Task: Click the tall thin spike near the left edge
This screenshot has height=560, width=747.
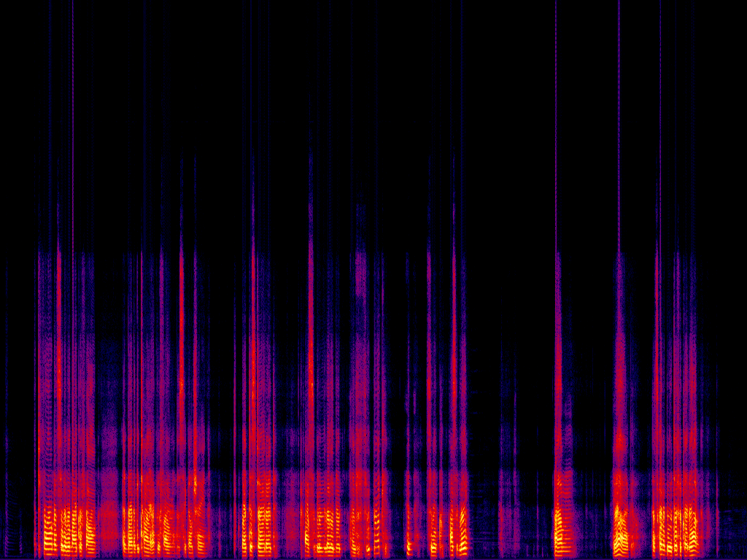Action: [x=73, y=109]
